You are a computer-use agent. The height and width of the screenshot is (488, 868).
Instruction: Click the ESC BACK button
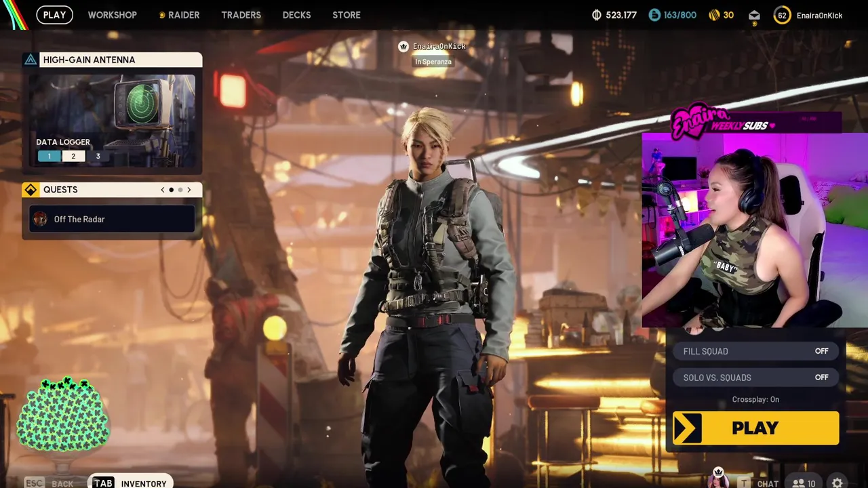pyautogui.click(x=49, y=483)
